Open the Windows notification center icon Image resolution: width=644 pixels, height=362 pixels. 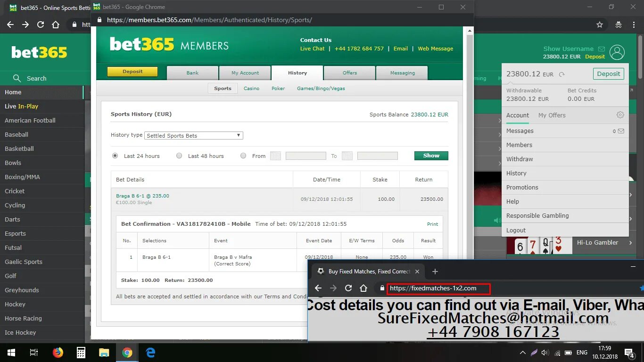pos(629,353)
